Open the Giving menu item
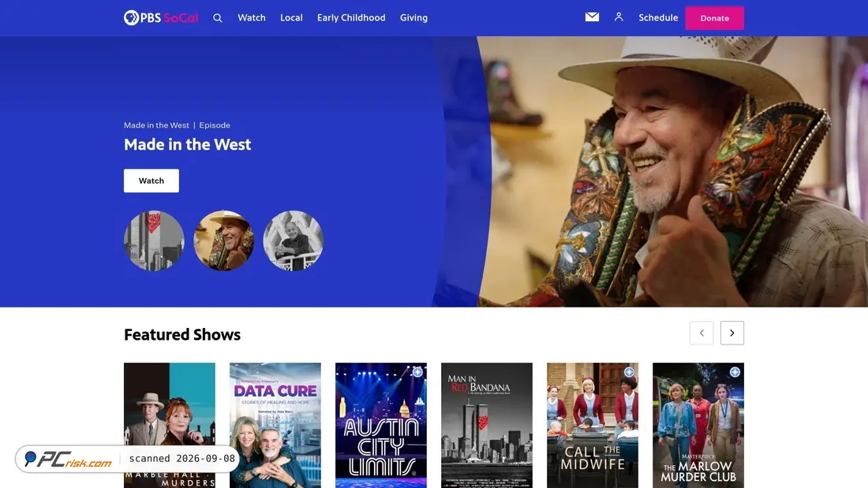The image size is (868, 488). pos(413,17)
